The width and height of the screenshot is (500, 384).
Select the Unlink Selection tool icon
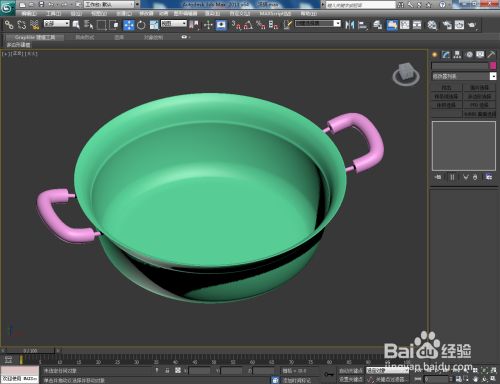22,25
